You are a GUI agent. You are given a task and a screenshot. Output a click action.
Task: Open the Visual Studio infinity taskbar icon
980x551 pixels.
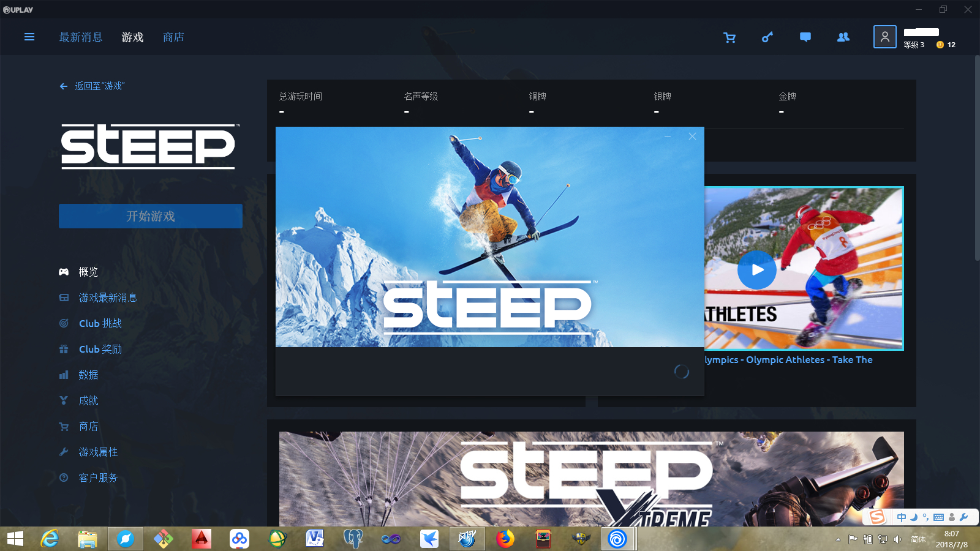pyautogui.click(x=391, y=539)
